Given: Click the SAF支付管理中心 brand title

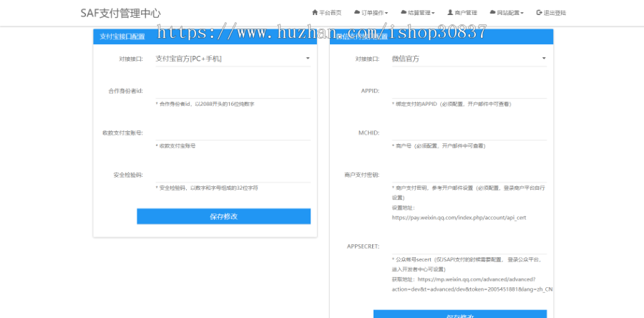Looking at the screenshot, I should [120, 13].
